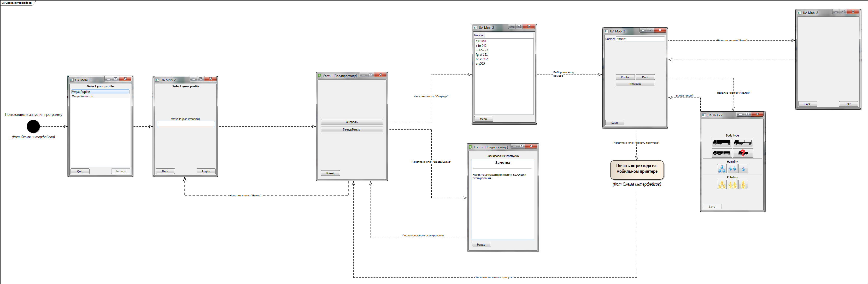Pick the truck with separate trailer icon
The image size is (868, 284).
(x=722, y=153)
